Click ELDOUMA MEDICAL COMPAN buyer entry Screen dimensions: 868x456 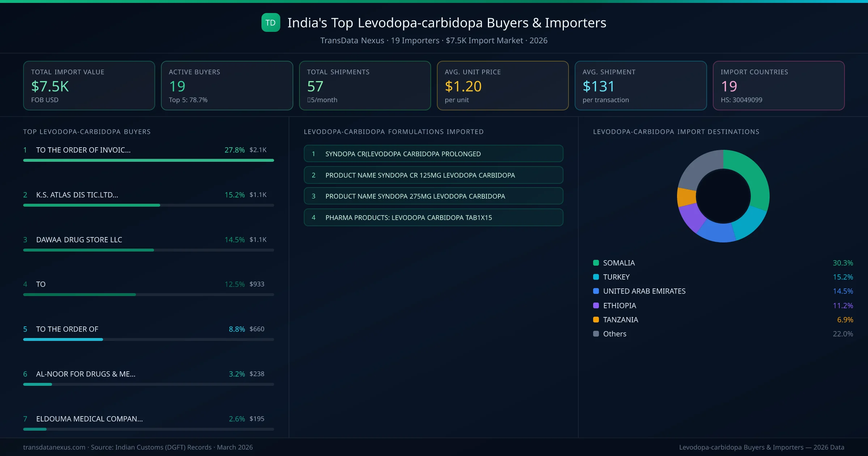point(89,419)
